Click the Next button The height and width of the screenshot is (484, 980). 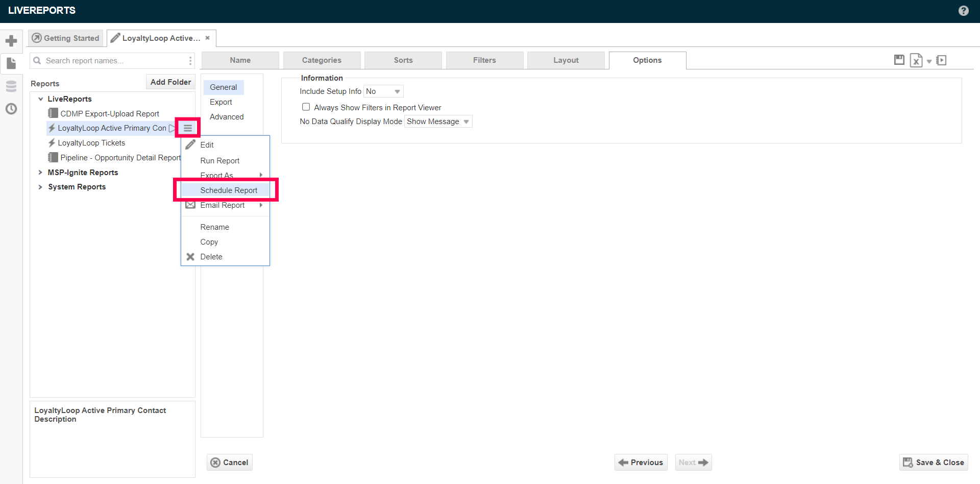coord(693,463)
